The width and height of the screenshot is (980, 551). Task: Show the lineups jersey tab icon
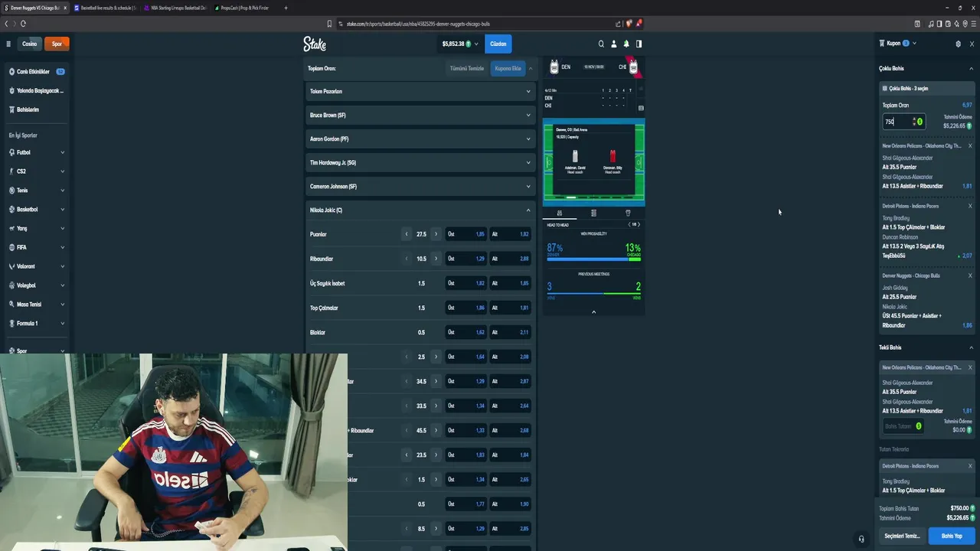(628, 213)
